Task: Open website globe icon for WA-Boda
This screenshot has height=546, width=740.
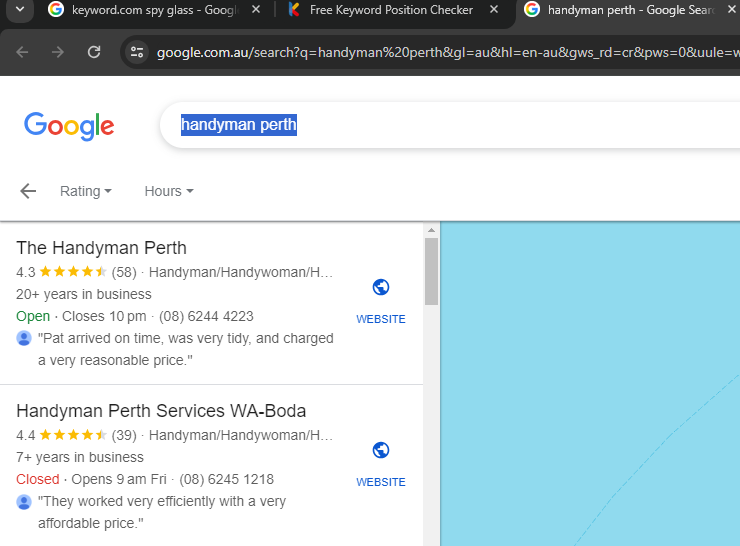Action: click(381, 450)
